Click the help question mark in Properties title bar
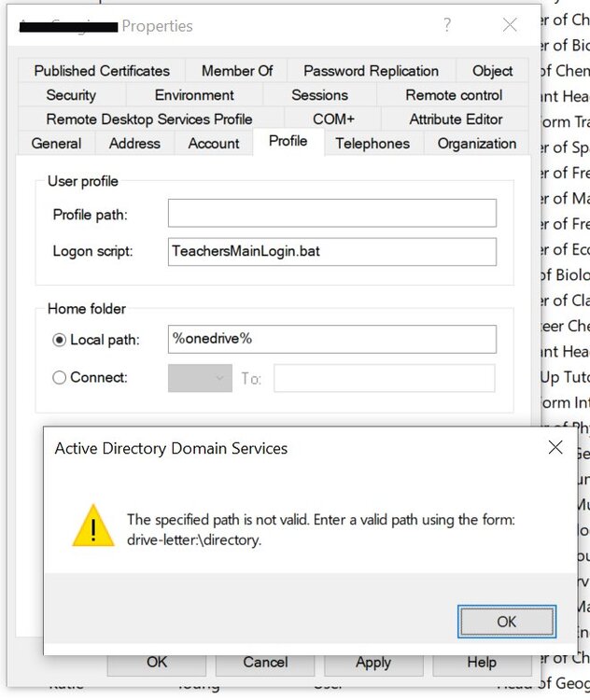Image resolution: width=590 pixels, height=700 pixels. (447, 25)
